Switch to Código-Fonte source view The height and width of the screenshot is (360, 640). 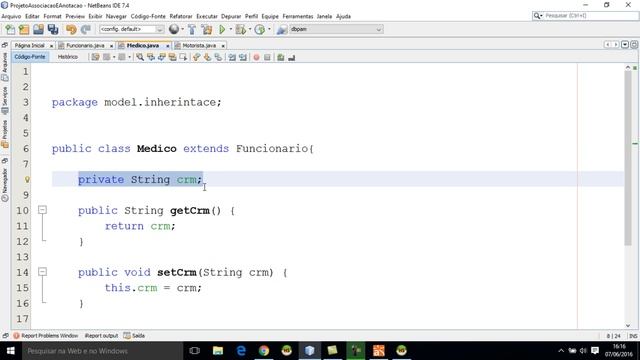click(30, 57)
